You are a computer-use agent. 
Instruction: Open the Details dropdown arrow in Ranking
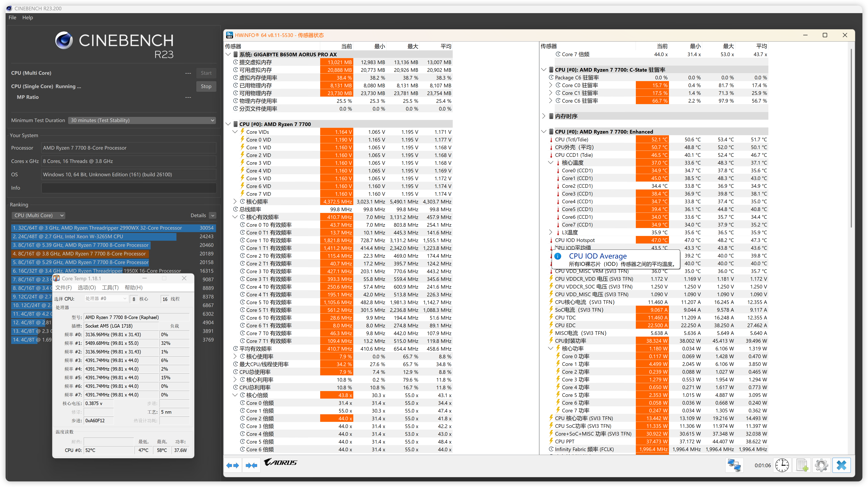pyautogui.click(x=213, y=216)
